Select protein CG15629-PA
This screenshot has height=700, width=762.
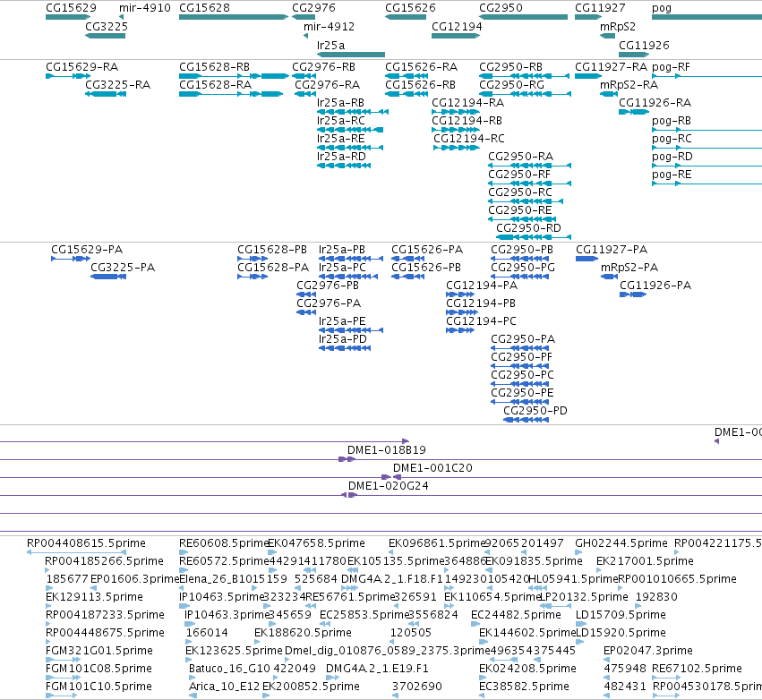coord(71,259)
